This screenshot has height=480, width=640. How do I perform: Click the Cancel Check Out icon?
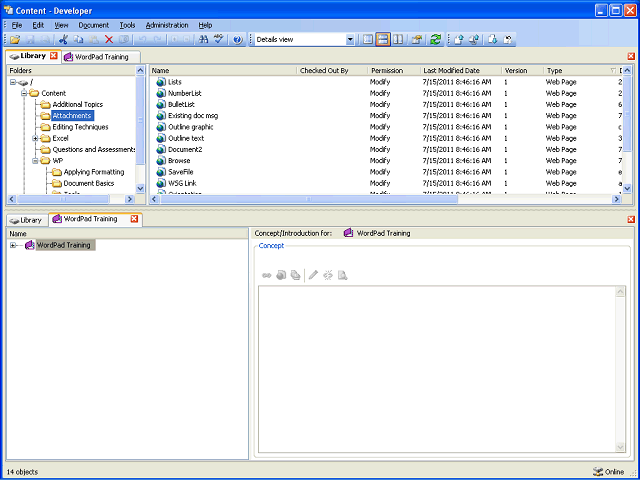(508, 40)
